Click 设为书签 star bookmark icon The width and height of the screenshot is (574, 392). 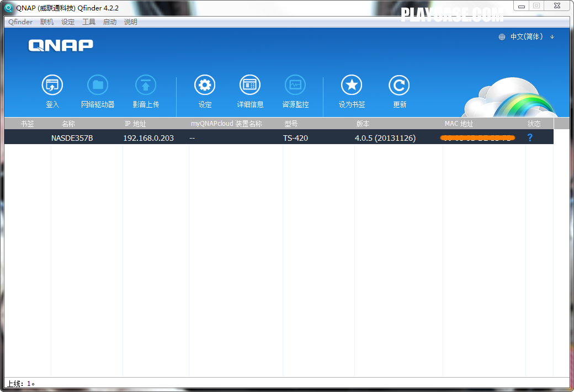352,85
